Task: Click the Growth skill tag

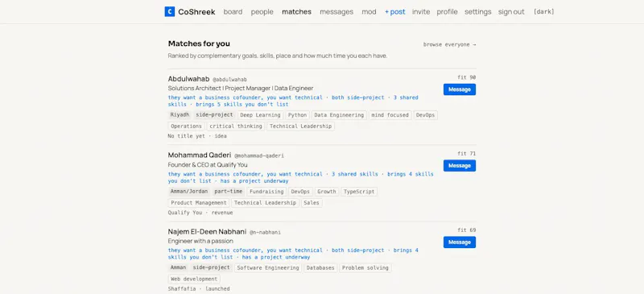Action: tap(327, 192)
